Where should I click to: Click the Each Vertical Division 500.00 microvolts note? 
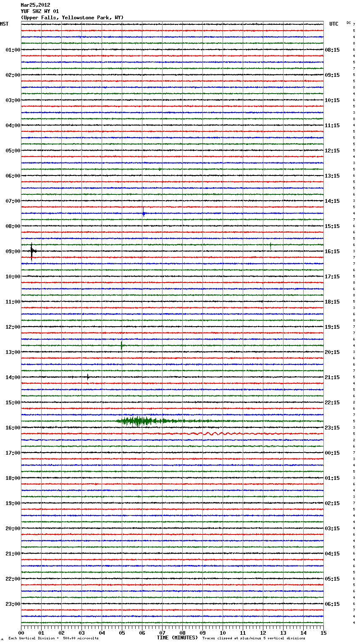(53, 639)
